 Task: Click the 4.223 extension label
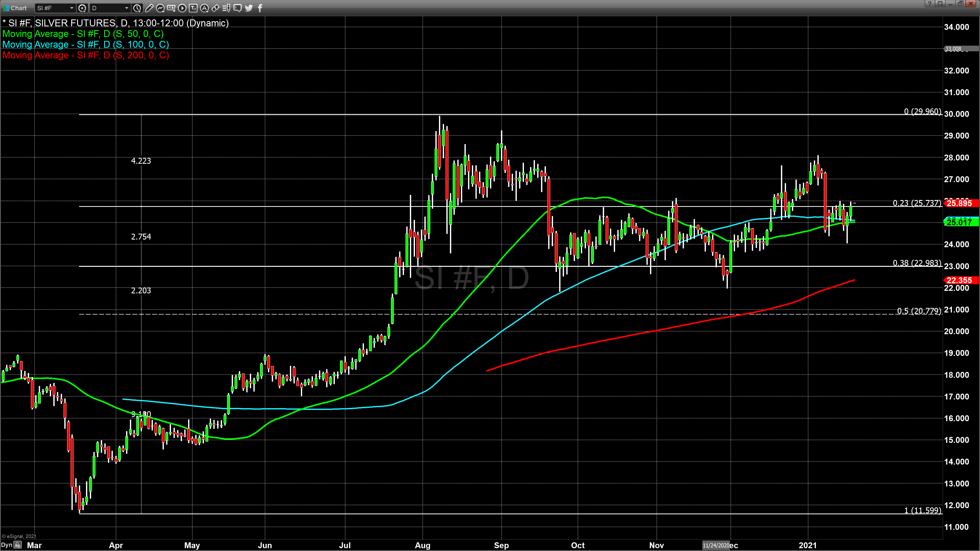coord(141,161)
